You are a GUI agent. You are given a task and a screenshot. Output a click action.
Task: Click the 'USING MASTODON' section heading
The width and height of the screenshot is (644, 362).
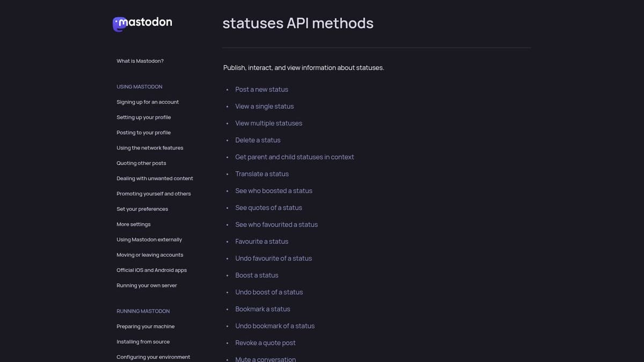click(x=140, y=87)
